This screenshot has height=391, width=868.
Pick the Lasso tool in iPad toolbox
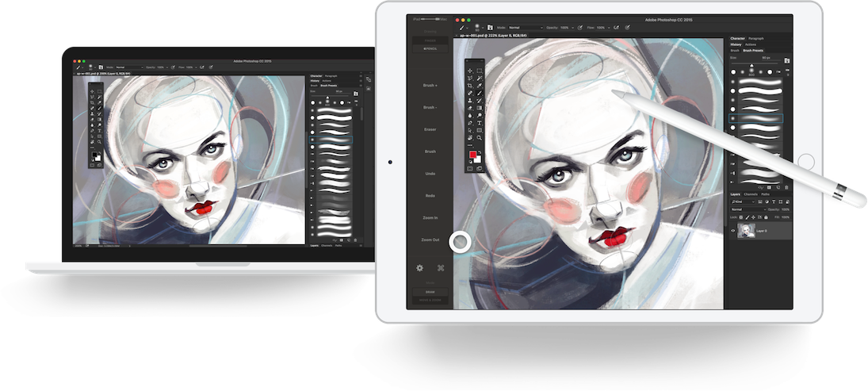click(470, 78)
